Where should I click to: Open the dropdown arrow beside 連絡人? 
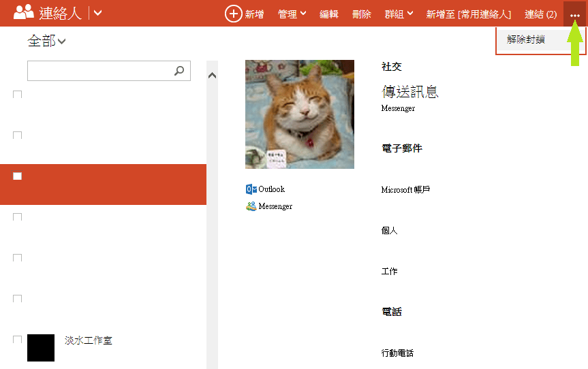pyautogui.click(x=97, y=13)
